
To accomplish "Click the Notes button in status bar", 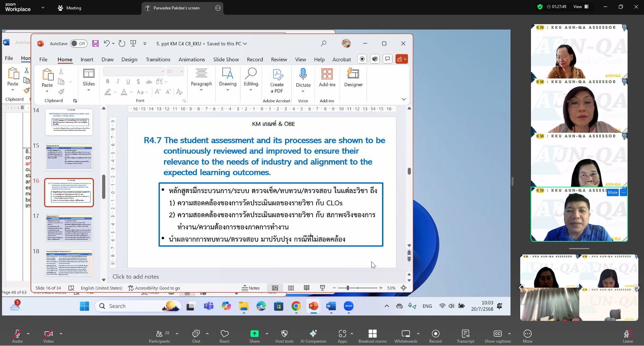I will [x=251, y=288].
